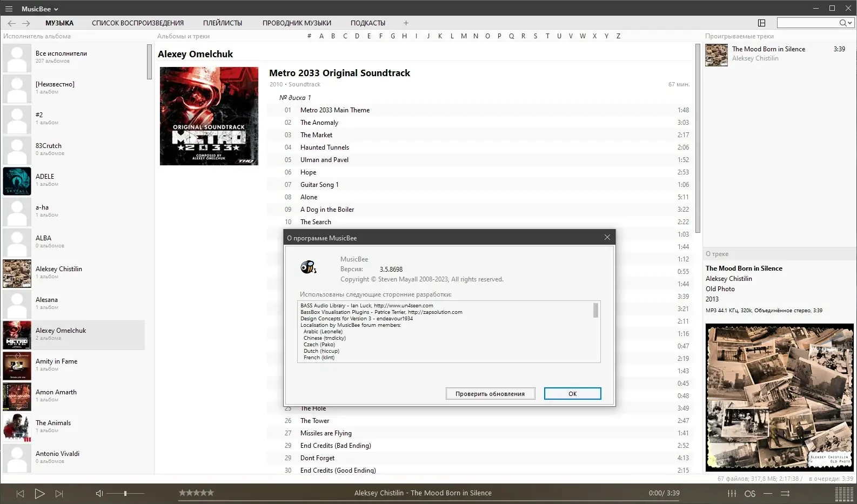The width and height of the screenshot is (857, 504).
Task: Switch to the МУЗЫКА tab
Action: click(59, 23)
